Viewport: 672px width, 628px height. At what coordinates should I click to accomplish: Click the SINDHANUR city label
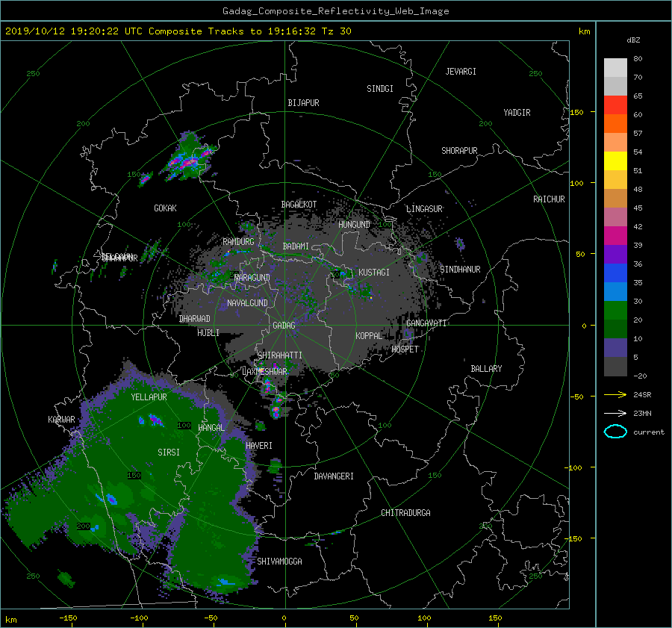[460, 270]
